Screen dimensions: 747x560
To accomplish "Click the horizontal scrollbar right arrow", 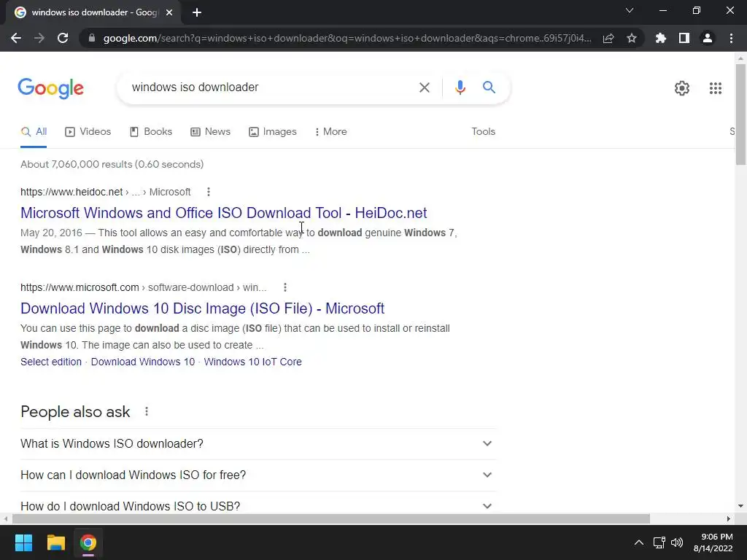I will click(729, 518).
